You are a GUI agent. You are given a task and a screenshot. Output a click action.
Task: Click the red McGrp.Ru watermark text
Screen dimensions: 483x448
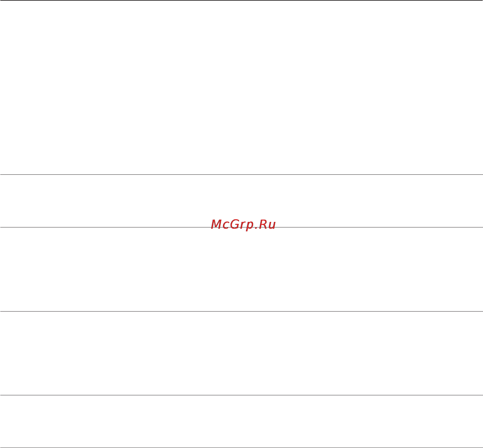(243, 225)
